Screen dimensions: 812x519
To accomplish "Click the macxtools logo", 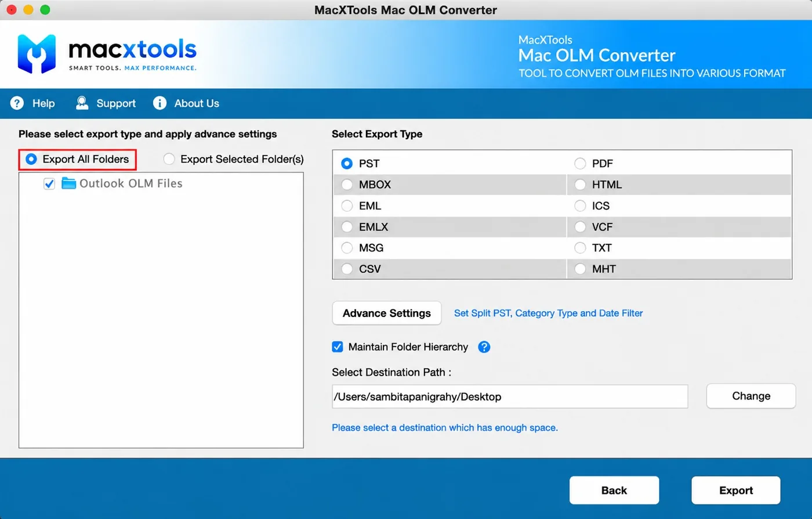I will coord(107,53).
